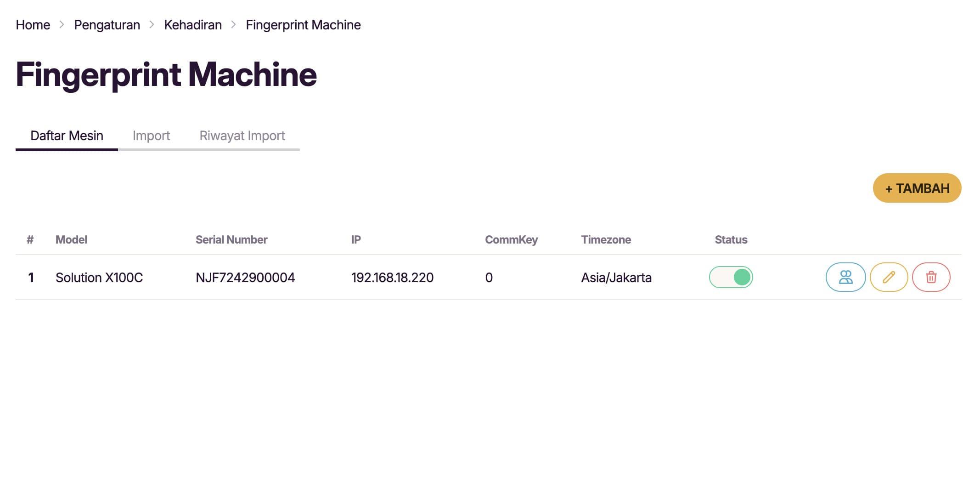Screen dimensions: 980x477
Task: Click the Serial Number column header
Action: click(231, 239)
